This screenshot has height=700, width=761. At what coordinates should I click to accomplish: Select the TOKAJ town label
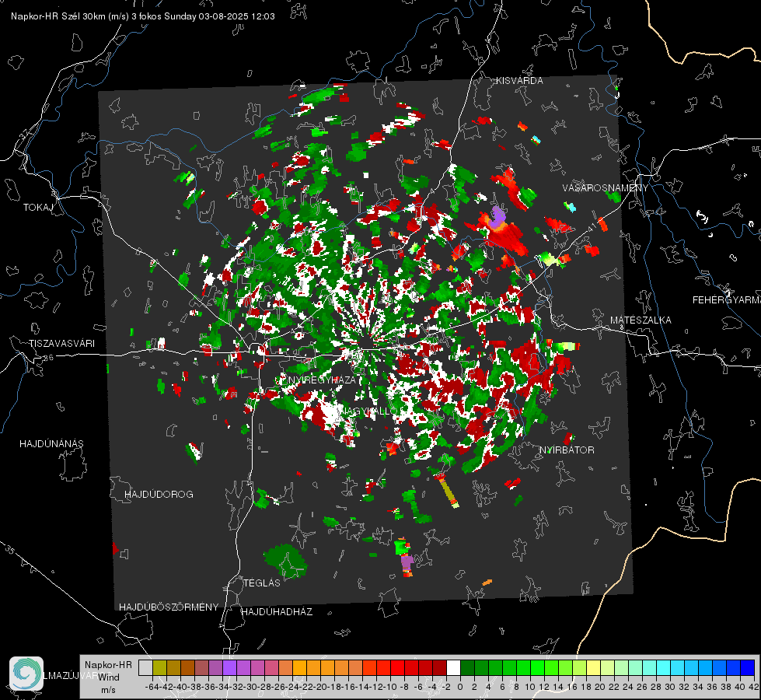point(38,208)
